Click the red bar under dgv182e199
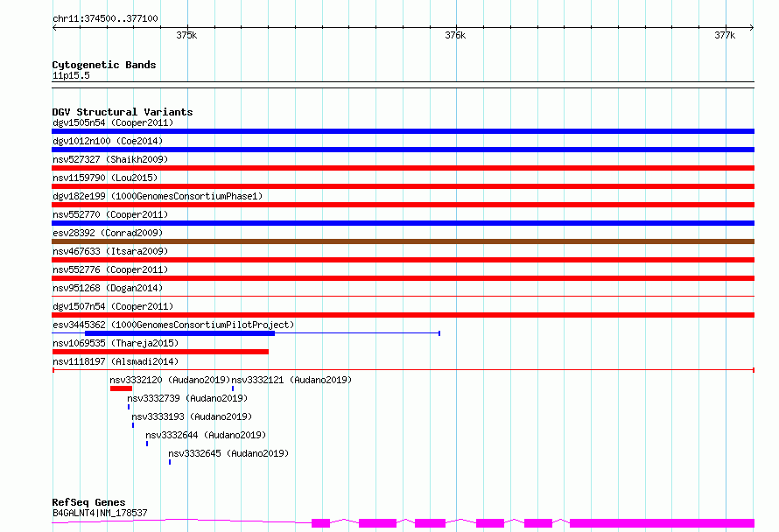This screenshot has height=532, width=779. (x=403, y=205)
